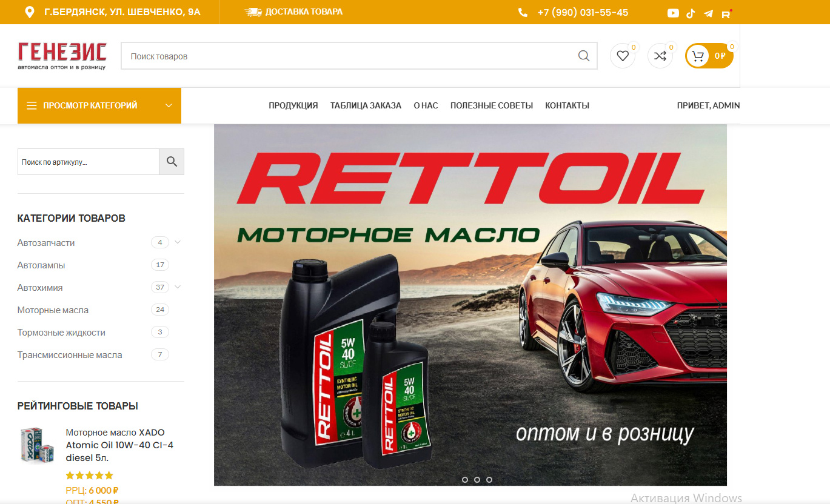Screen dimensions: 830x504
Task: Click the Генезис store logo
Action: [x=62, y=56]
